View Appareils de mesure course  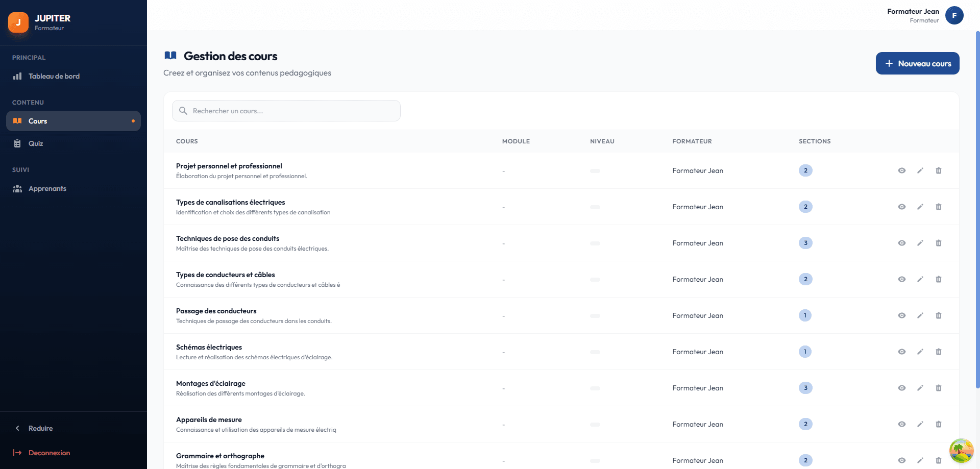coord(902,424)
